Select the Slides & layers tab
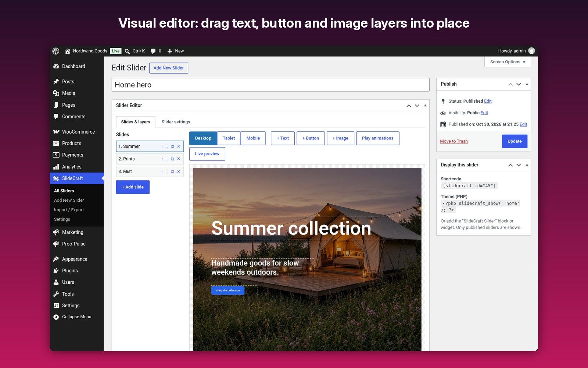Image resolution: width=588 pixels, height=368 pixels. tap(136, 122)
